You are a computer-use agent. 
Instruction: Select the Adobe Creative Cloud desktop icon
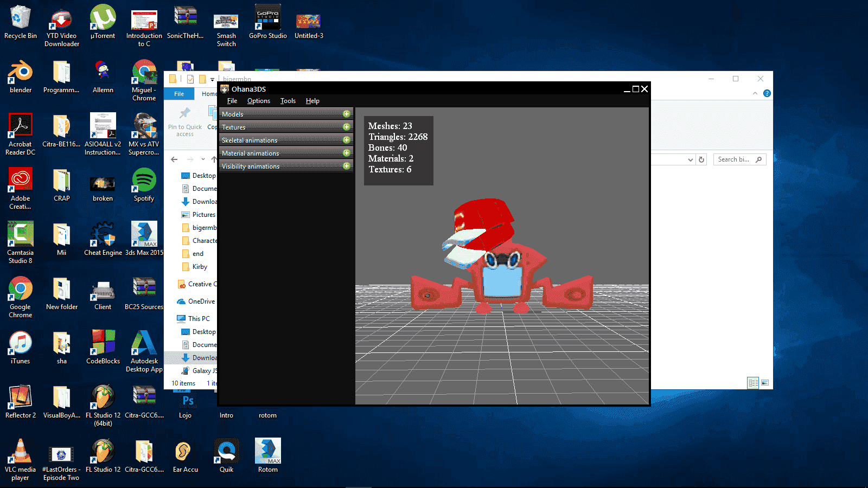pos(21,189)
